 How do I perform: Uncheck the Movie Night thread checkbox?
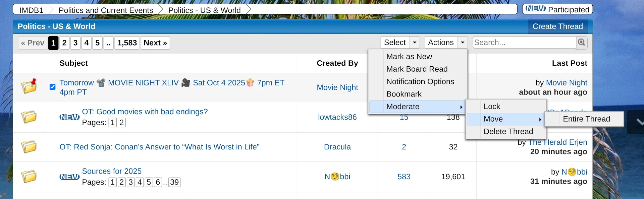coord(53,87)
